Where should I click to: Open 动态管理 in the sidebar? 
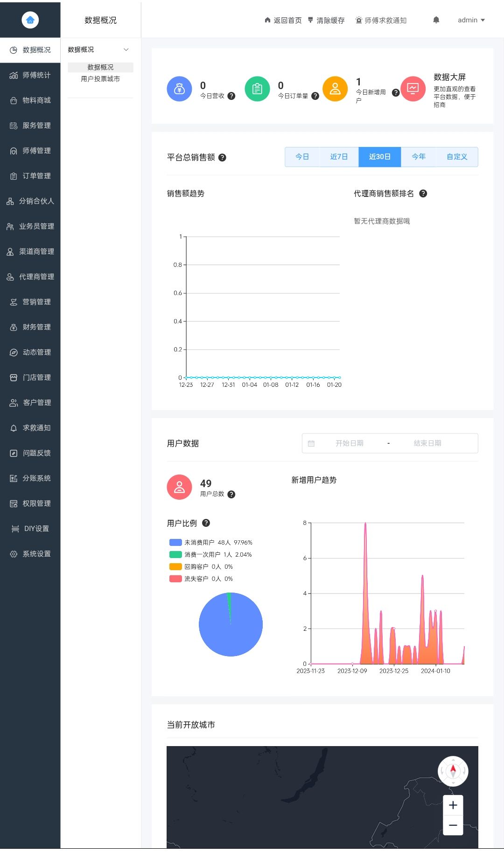coord(30,352)
